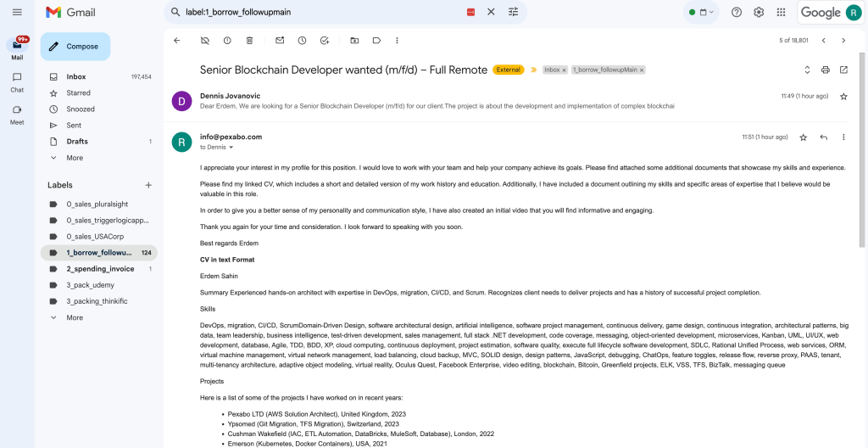The height and width of the screenshot is (448, 868).
Task: Toggle the importance marker next to External
Action: click(534, 70)
